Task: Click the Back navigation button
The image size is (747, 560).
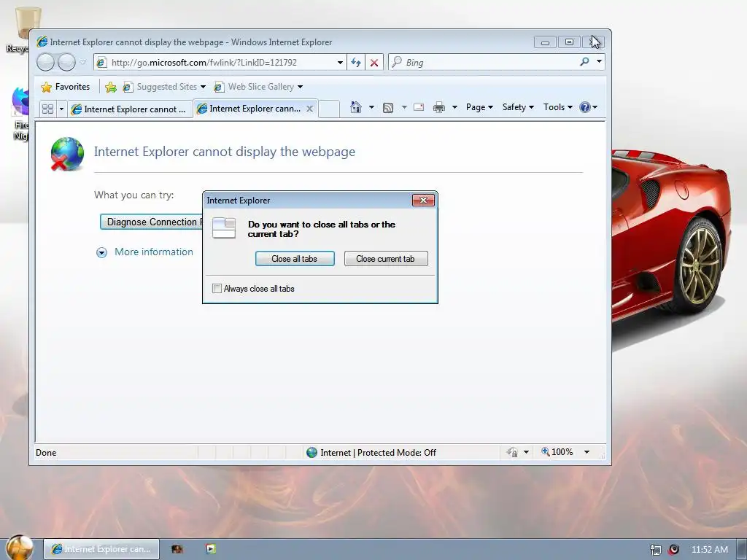Action: pos(46,63)
